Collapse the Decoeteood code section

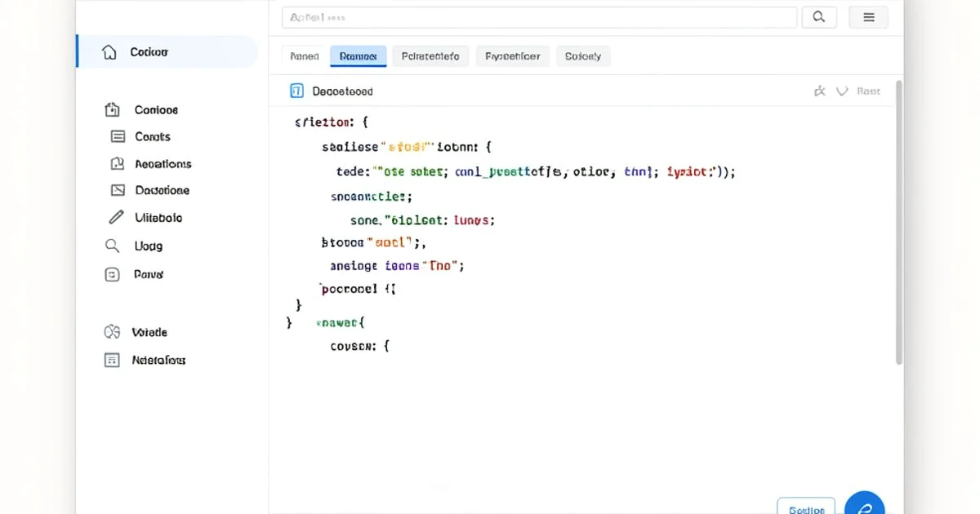(x=842, y=91)
